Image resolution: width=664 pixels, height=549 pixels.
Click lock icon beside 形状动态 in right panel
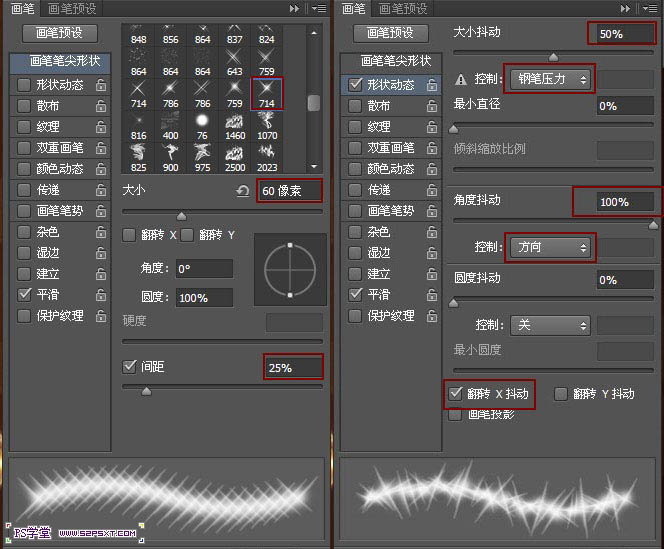tap(431, 85)
